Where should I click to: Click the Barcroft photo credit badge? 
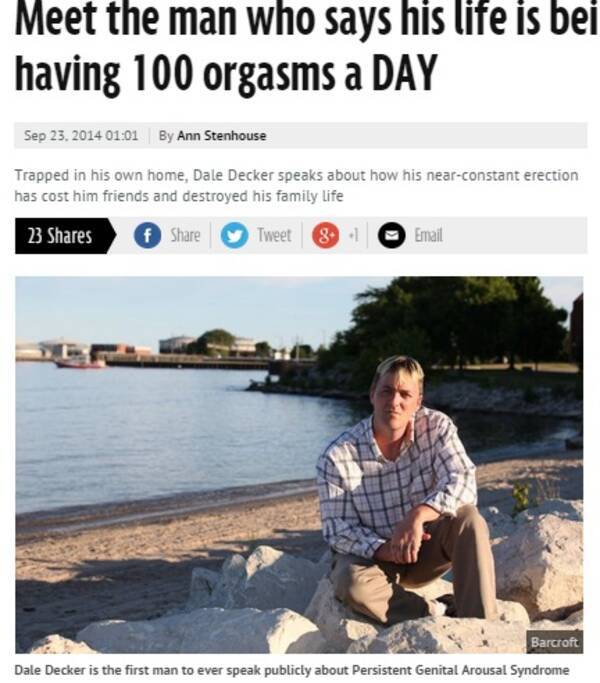(x=554, y=642)
